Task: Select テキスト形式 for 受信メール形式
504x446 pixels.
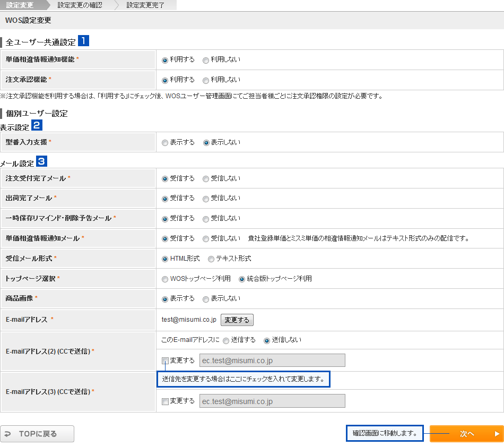Action: [211, 259]
